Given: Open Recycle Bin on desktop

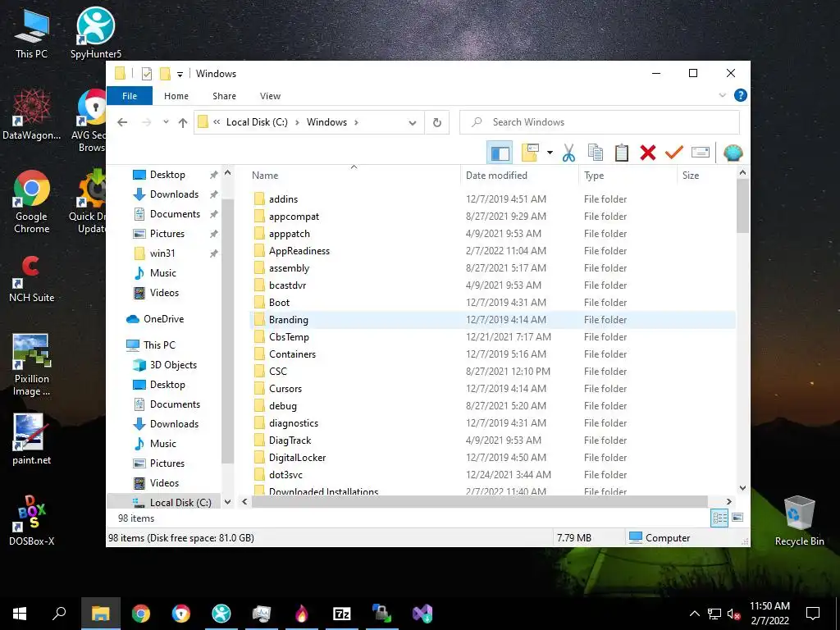Looking at the screenshot, I should coord(799,521).
